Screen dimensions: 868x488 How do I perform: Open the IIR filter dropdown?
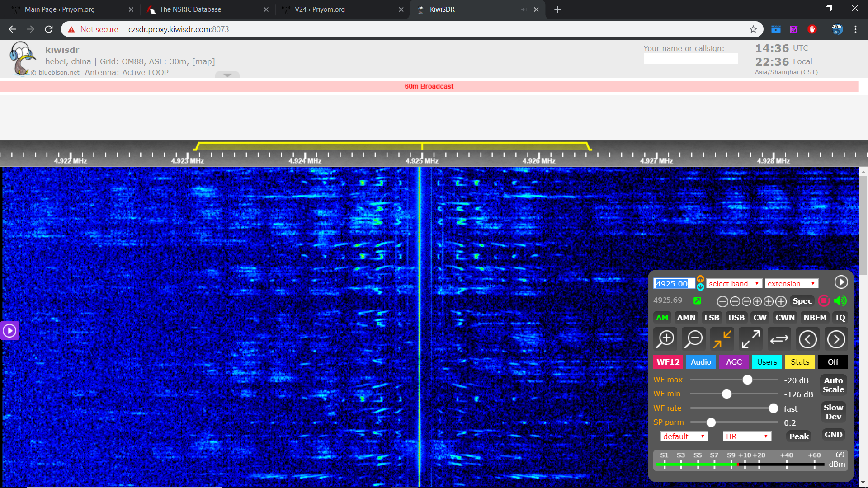click(746, 436)
